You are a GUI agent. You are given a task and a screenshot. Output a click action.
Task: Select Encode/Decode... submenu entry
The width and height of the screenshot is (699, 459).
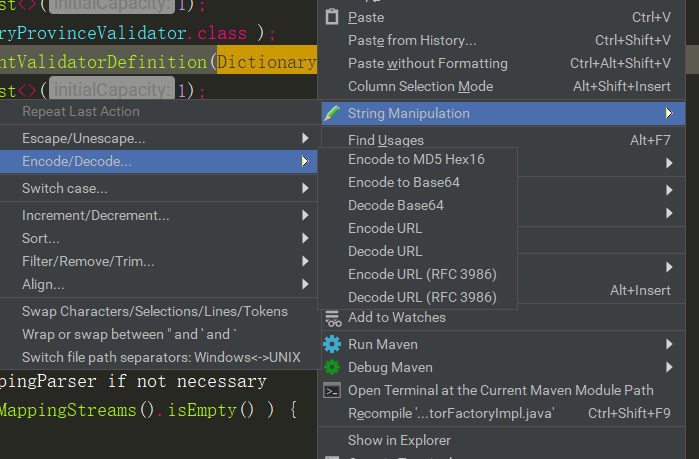[x=158, y=161]
